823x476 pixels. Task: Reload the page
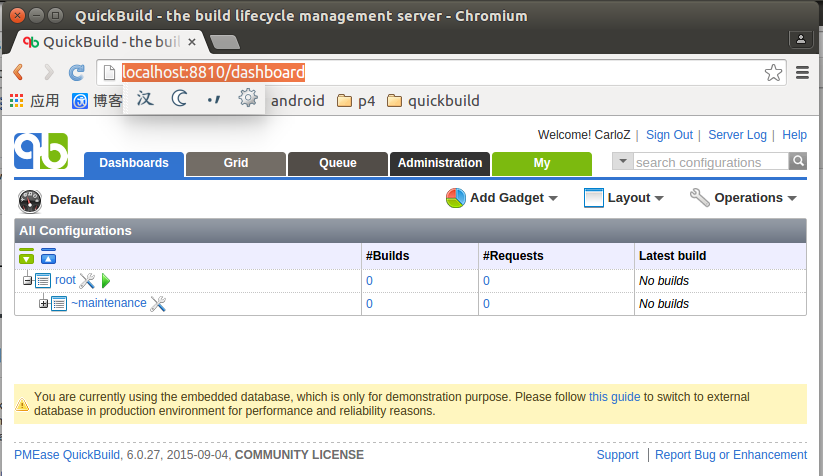coord(77,72)
